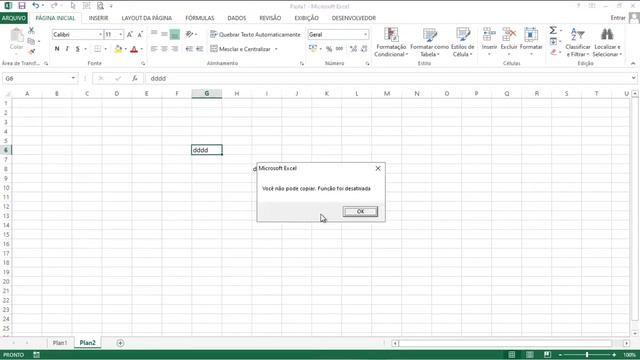Toggle bottom vertical alignment

pos(174,34)
